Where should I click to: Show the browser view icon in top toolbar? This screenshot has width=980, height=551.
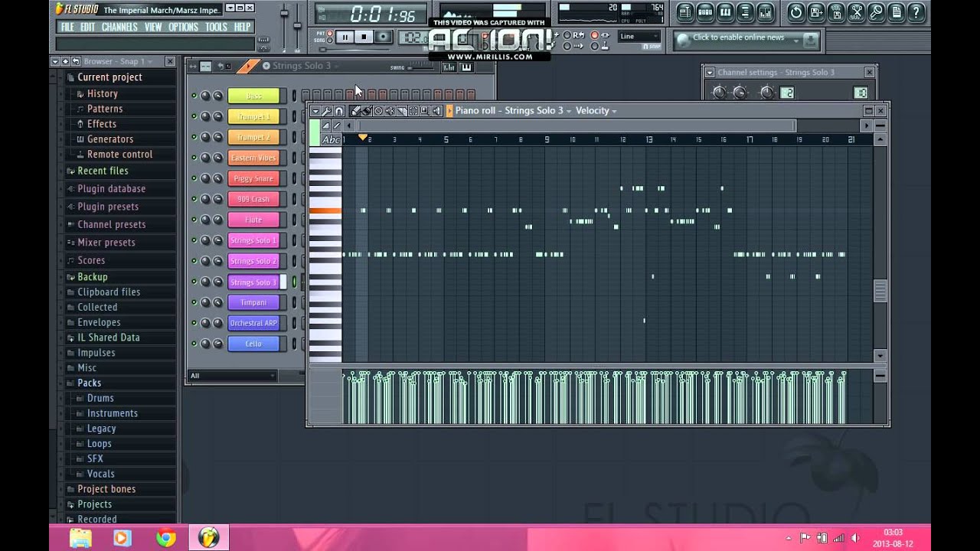point(745,12)
